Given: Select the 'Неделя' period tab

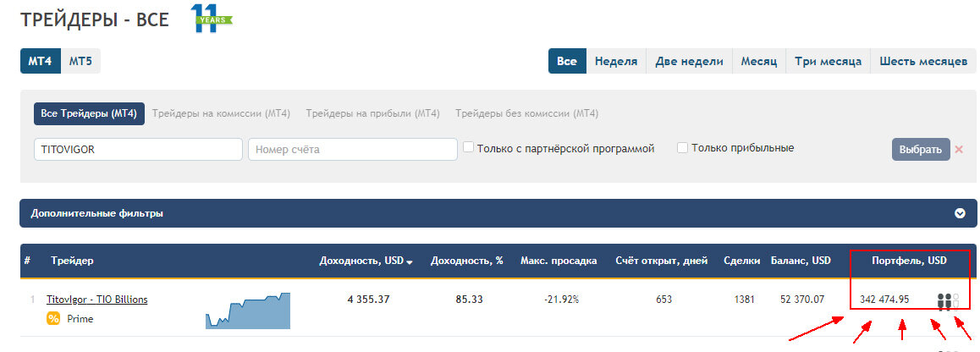Looking at the screenshot, I should pyautogui.click(x=616, y=61).
